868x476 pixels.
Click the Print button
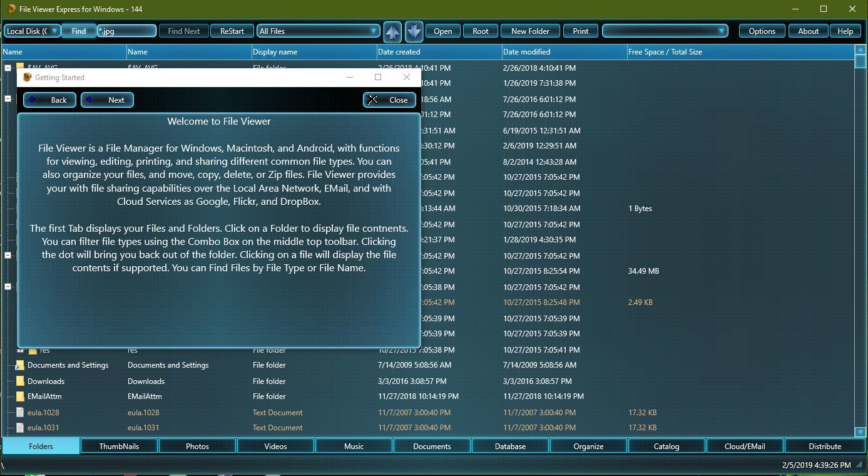[x=581, y=31]
